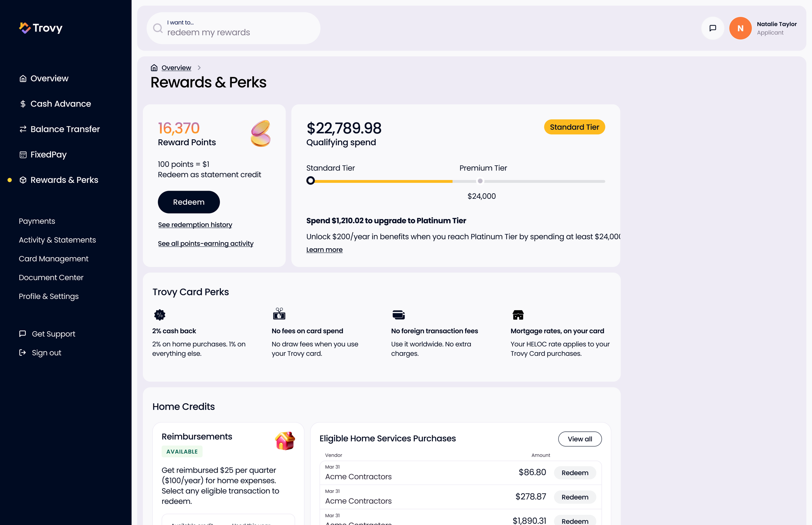Click the search magnifier icon
Viewport: 812px width, 525px height.
point(158,28)
